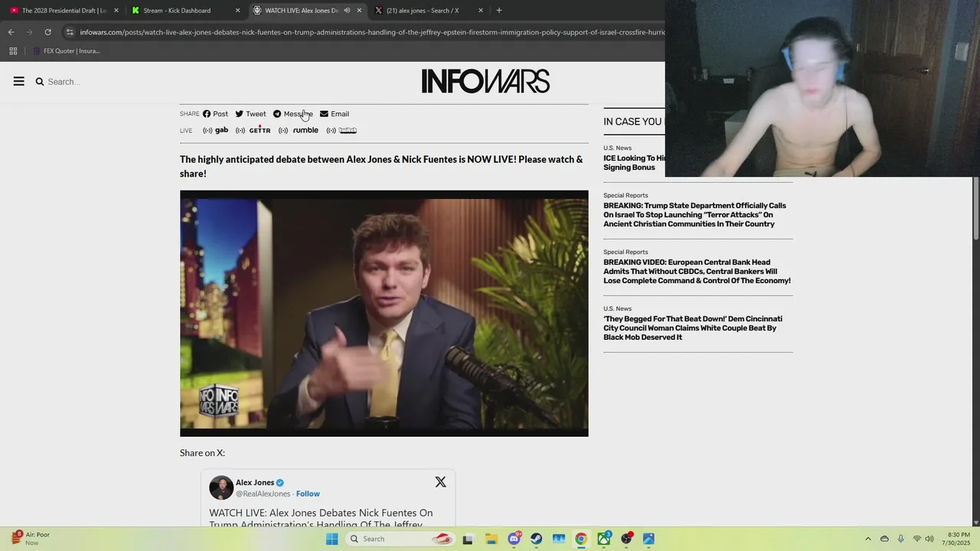Reload the current page
Screen dimensions: 980x551
pos(47,32)
